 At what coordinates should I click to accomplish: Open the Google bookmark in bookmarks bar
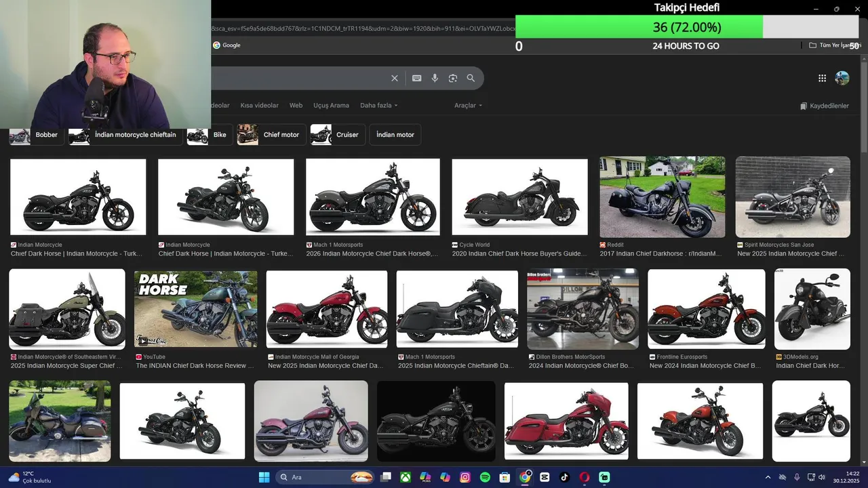pyautogui.click(x=226, y=45)
